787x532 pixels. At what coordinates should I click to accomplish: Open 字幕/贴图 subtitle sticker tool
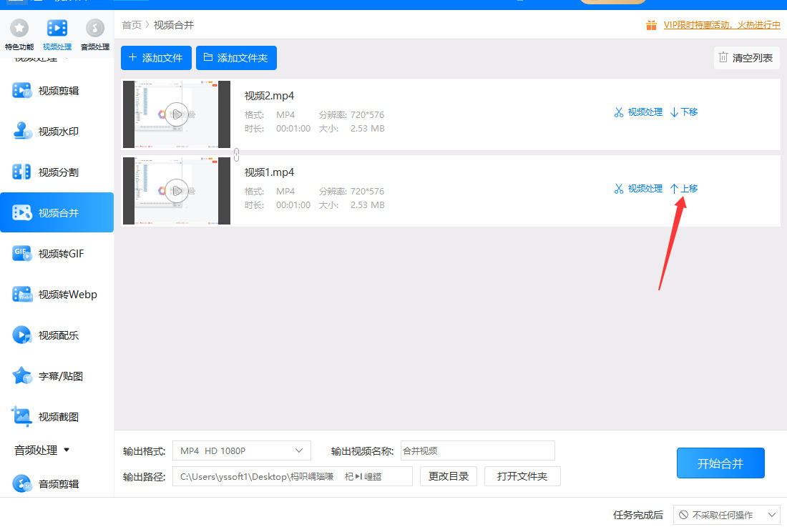click(x=57, y=375)
